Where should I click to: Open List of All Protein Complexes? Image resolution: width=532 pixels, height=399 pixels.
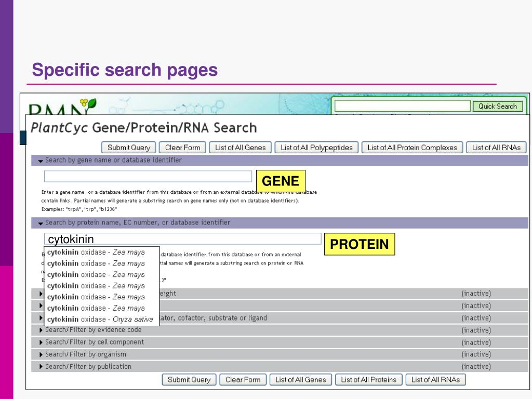click(412, 148)
